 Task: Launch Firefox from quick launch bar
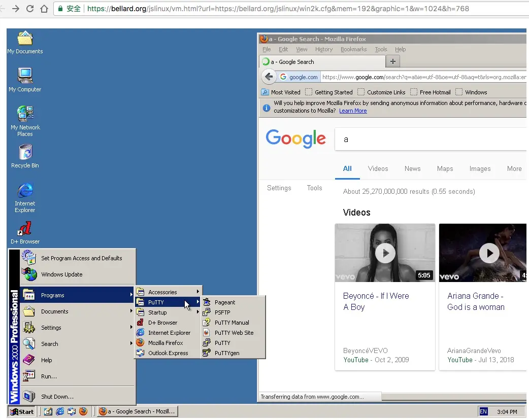point(83,411)
